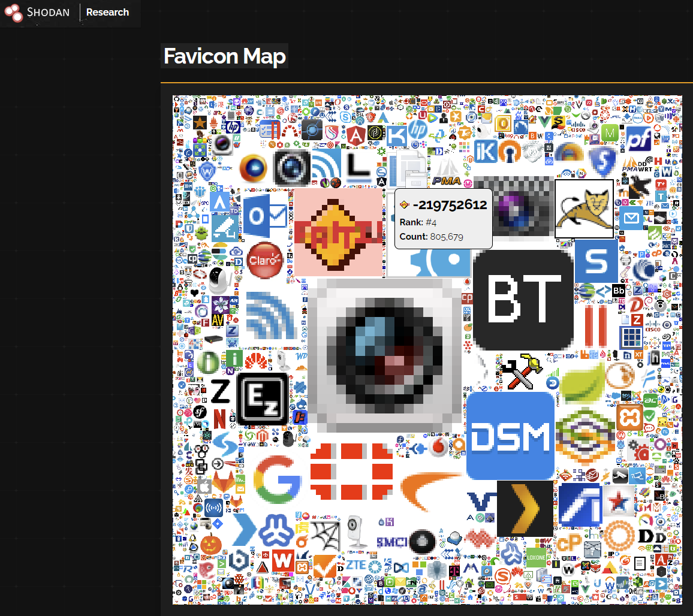Viewport: 693px width, 616px height.
Task: Select the red W Office favicon
Action: point(283,561)
